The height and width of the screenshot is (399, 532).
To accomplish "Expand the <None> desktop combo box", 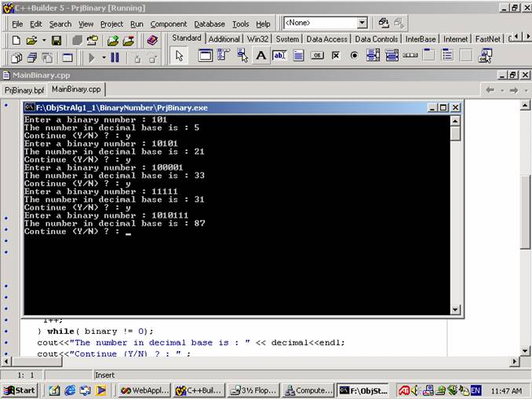I will pyautogui.click(x=362, y=24).
